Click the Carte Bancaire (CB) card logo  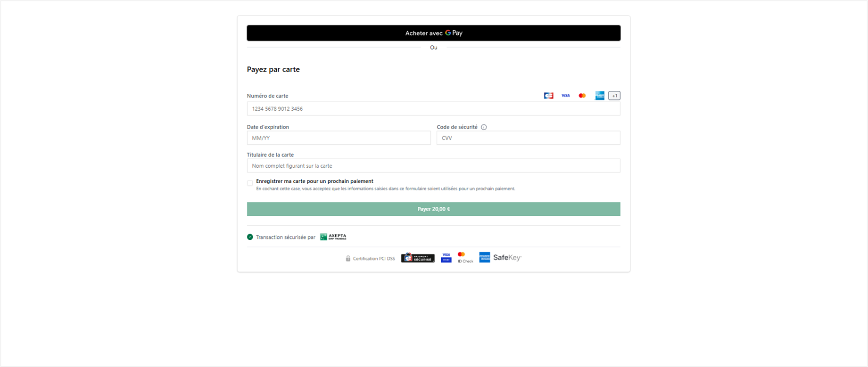(x=548, y=96)
